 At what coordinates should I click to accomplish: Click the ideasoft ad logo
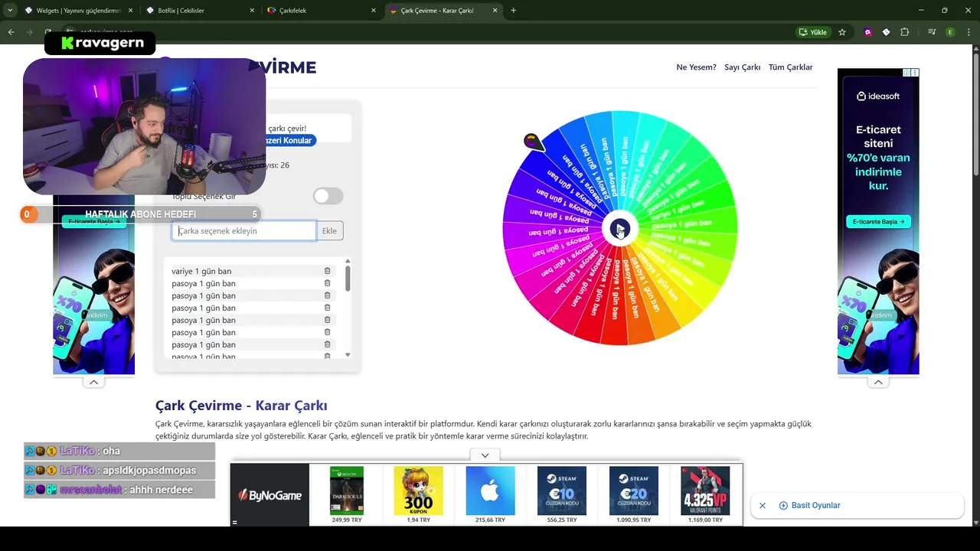878,96
